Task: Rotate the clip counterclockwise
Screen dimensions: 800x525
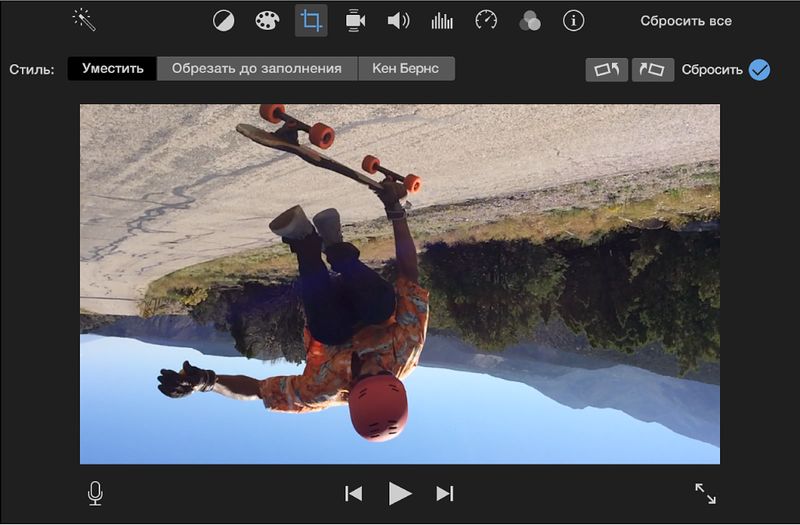Action: [x=606, y=70]
